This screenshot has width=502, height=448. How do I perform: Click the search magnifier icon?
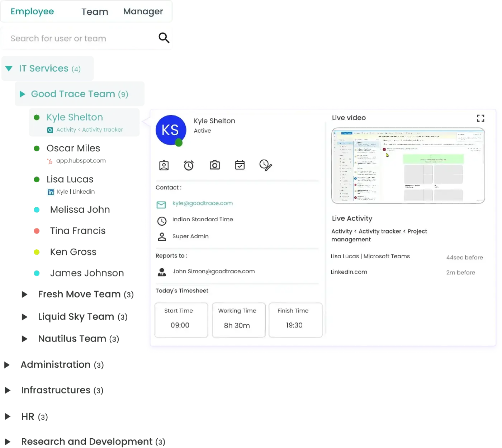[x=164, y=38]
